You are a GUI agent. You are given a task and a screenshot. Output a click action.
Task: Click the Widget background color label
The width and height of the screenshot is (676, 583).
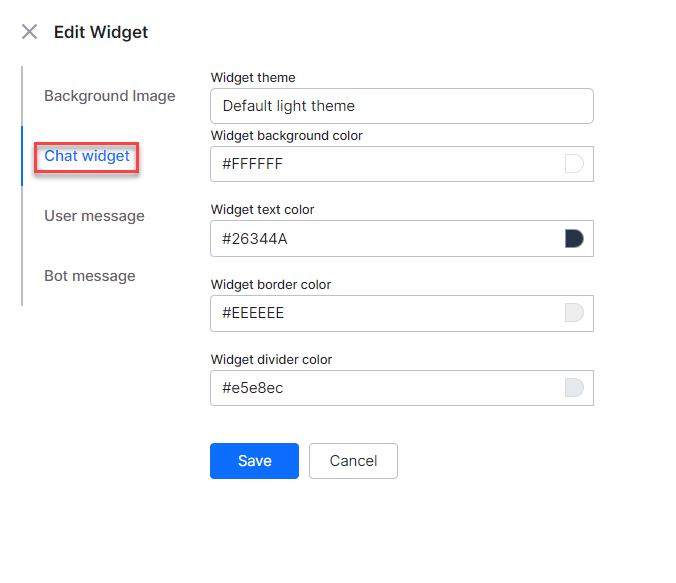point(286,135)
